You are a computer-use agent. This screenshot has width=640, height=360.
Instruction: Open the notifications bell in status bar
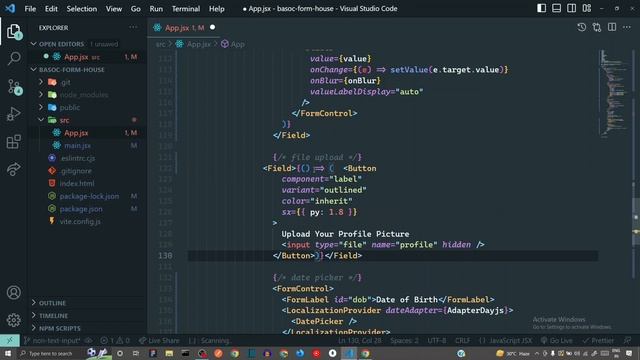pyautogui.click(x=627, y=340)
